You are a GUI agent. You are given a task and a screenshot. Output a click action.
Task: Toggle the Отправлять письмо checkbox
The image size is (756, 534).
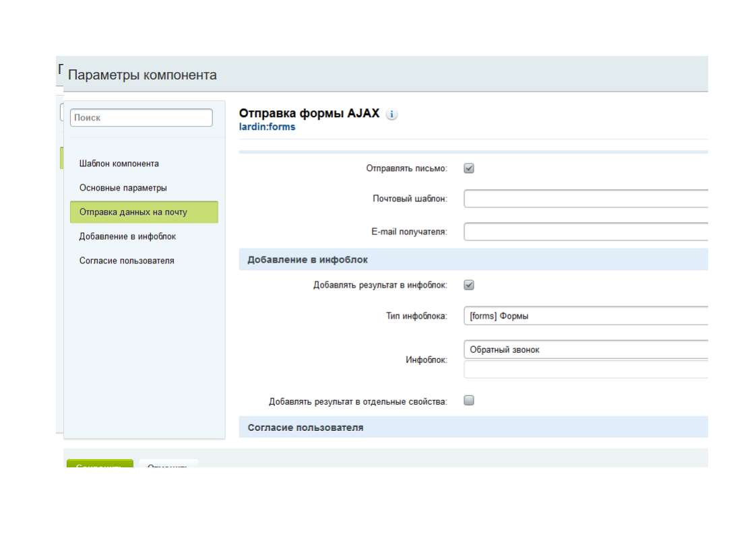click(x=469, y=168)
